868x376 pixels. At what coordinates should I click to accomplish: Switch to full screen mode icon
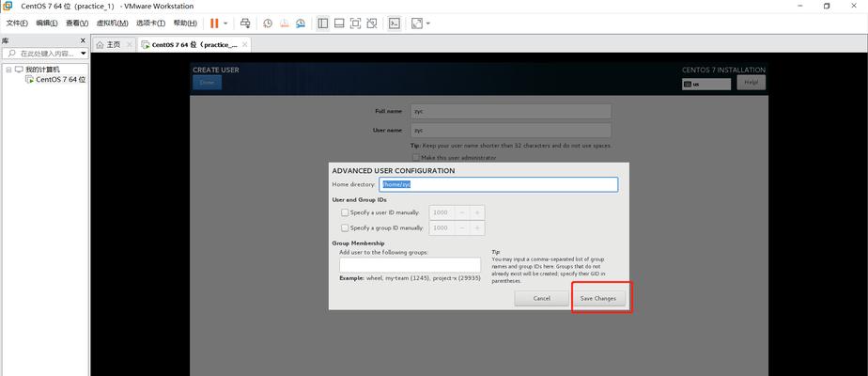click(x=355, y=23)
